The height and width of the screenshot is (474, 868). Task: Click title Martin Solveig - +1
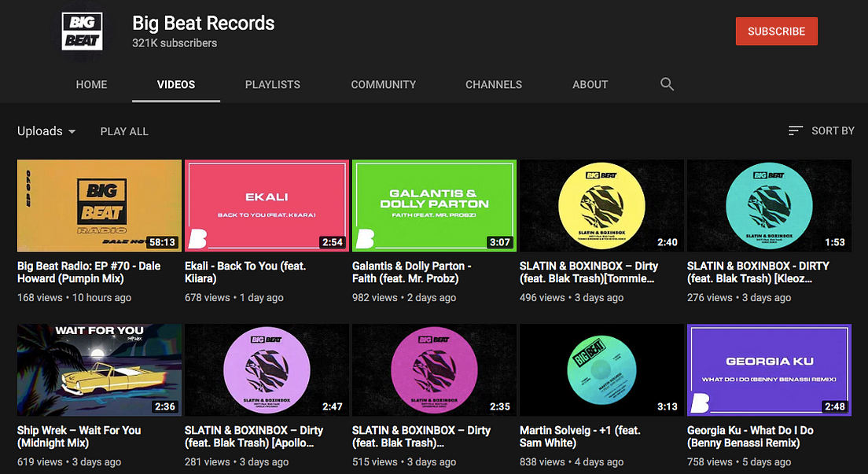coord(580,436)
